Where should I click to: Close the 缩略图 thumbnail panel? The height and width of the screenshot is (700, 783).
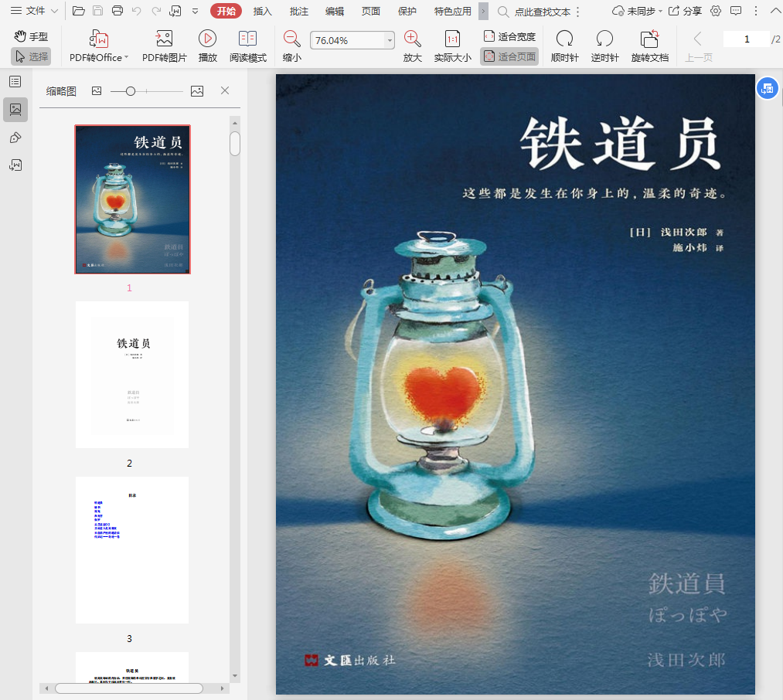[225, 90]
